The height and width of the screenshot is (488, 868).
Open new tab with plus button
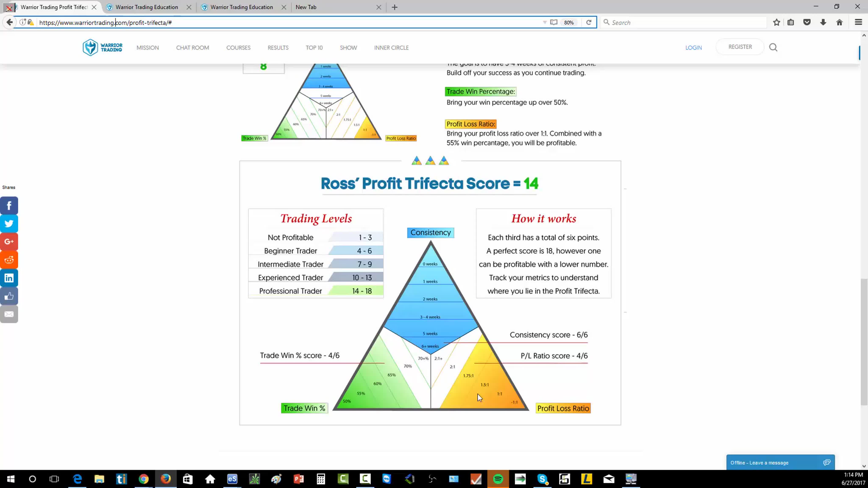coord(395,7)
